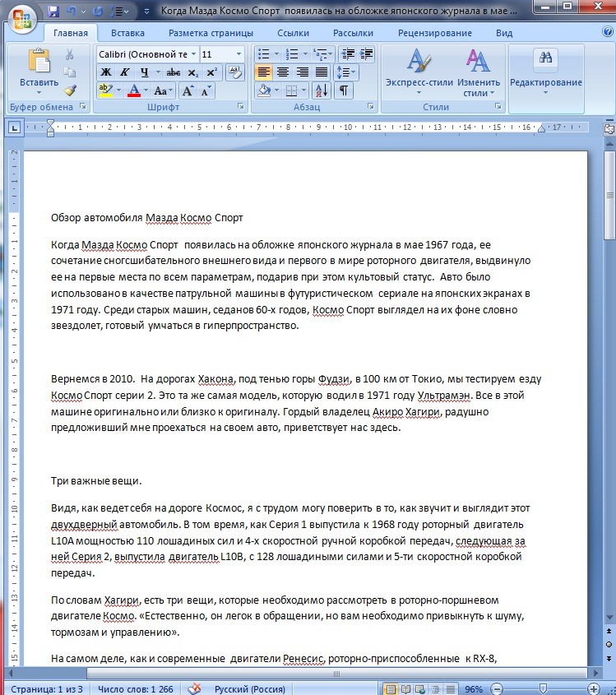Cut selection with scissors icon
The height and width of the screenshot is (695, 616).
pyautogui.click(x=70, y=54)
